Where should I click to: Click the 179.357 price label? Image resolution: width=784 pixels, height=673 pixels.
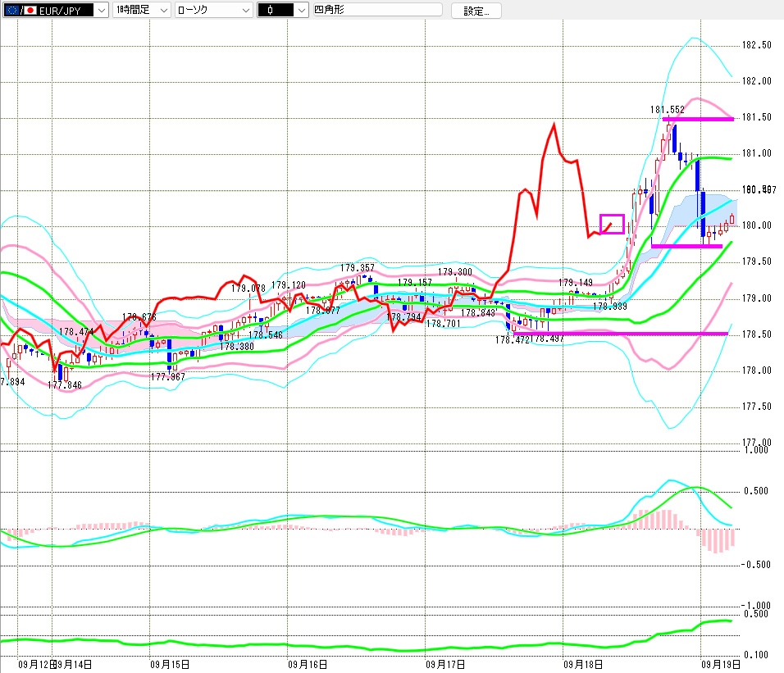tap(357, 268)
